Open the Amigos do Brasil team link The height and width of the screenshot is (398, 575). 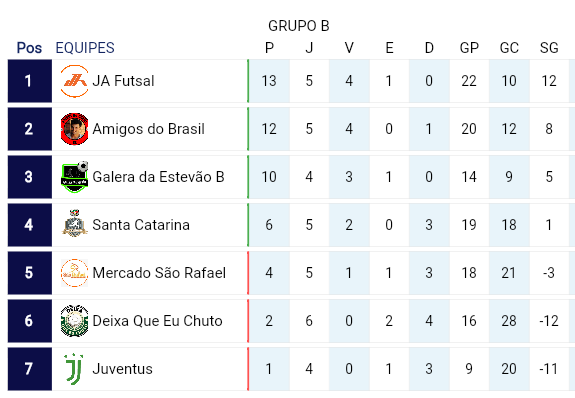[149, 129]
